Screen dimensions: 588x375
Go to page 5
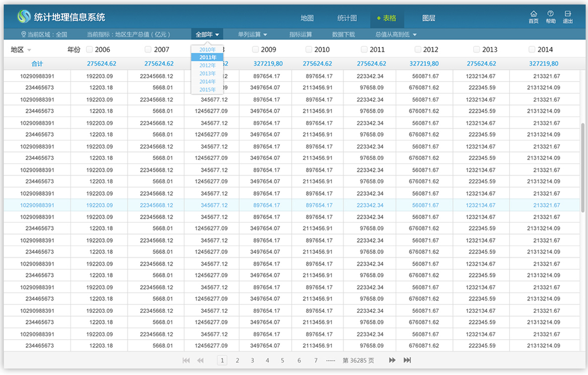point(282,360)
